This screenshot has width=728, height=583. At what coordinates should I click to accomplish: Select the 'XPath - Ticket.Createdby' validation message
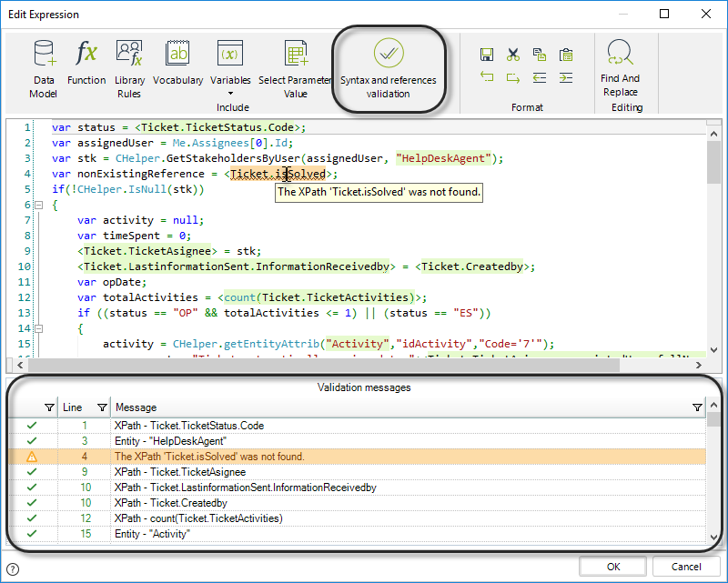point(357,503)
